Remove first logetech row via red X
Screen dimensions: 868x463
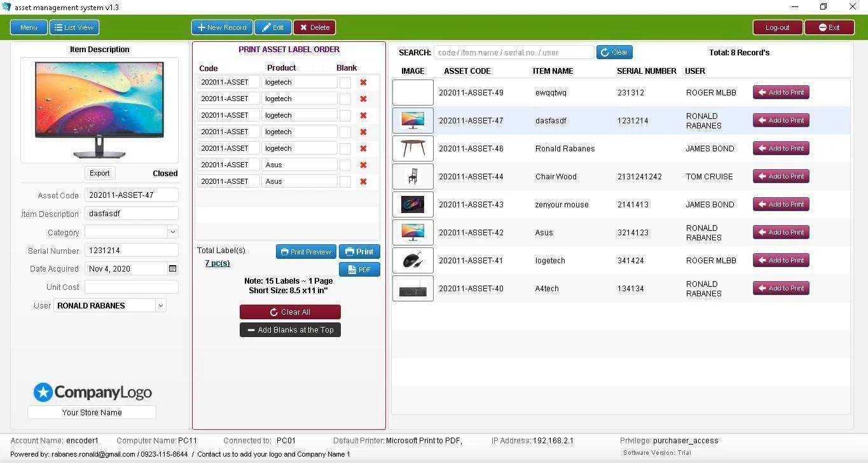[x=363, y=82]
